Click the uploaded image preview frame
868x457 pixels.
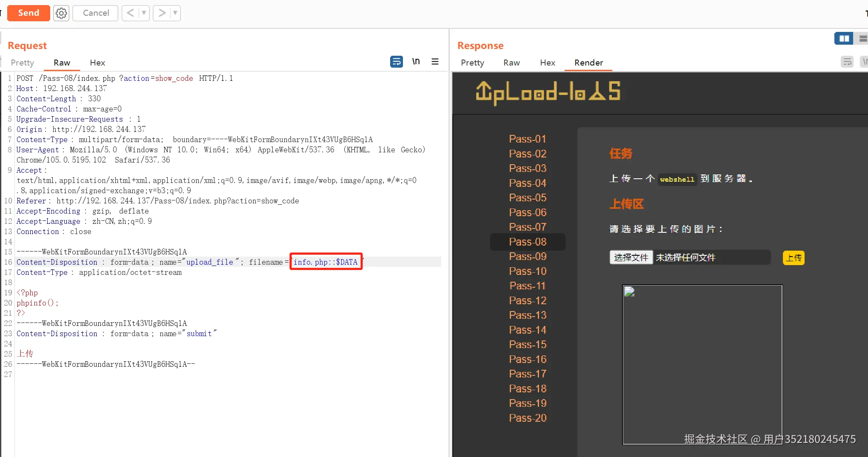[702, 365]
